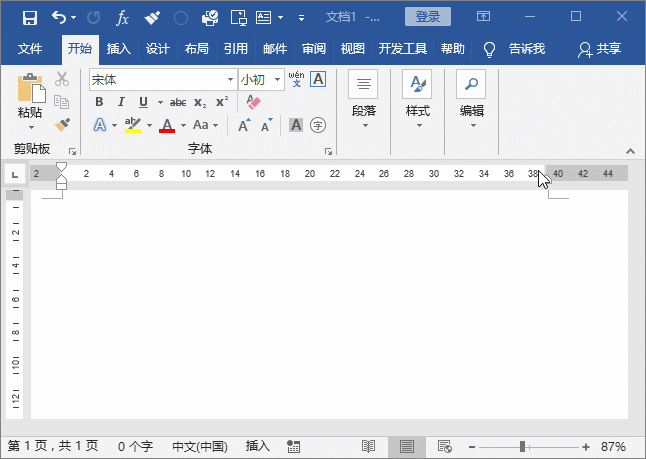Click the format painter icon in quick access toolbar
This screenshot has width=646, height=459.
152,18
